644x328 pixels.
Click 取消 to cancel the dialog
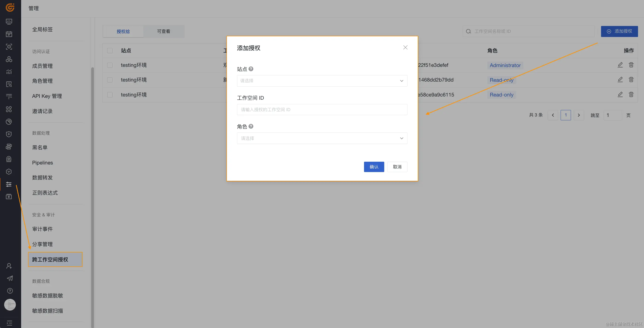click(397, 167)
